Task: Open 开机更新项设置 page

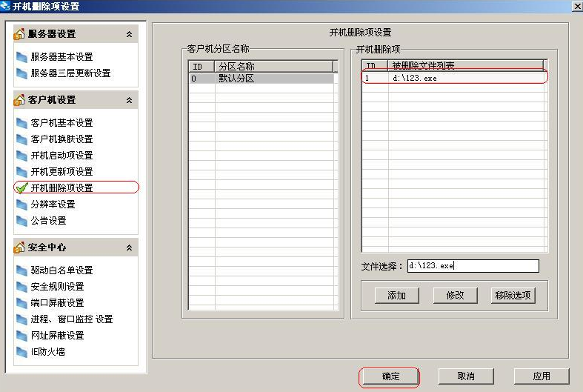Action: [61, 172]
